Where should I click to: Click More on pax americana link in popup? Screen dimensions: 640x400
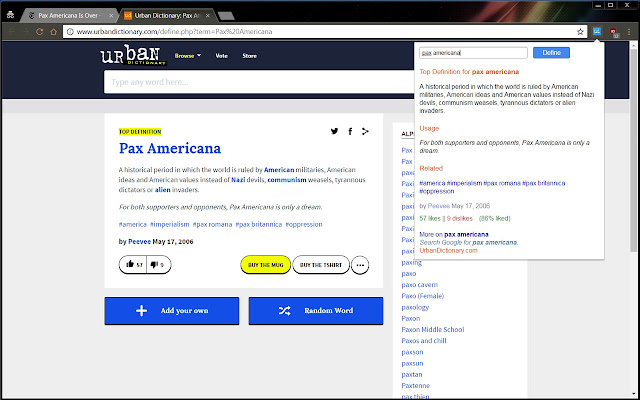454,234
